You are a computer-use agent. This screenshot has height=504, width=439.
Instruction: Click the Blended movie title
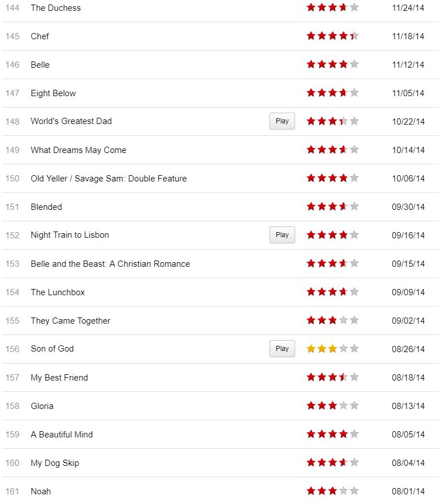tap(46, 207)
